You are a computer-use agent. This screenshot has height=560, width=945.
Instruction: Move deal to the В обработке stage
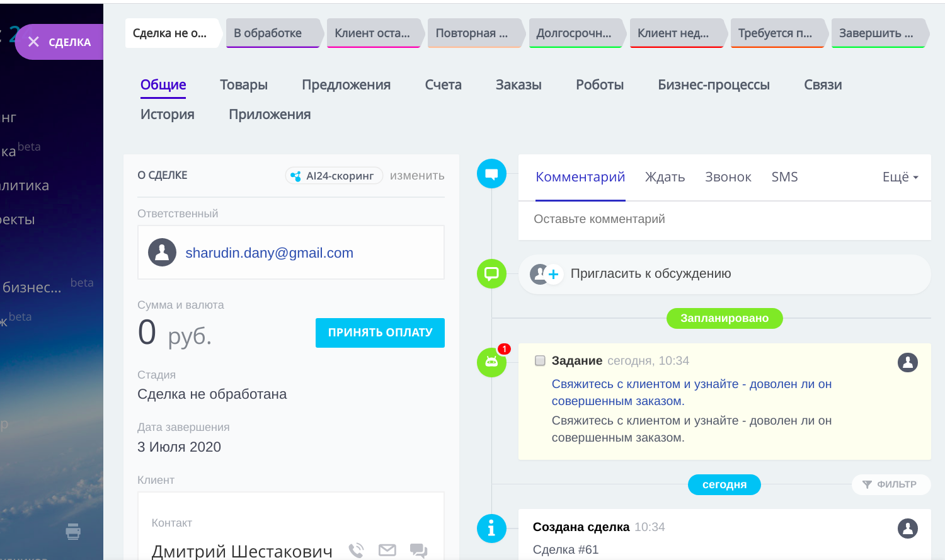tap(275, 33)
